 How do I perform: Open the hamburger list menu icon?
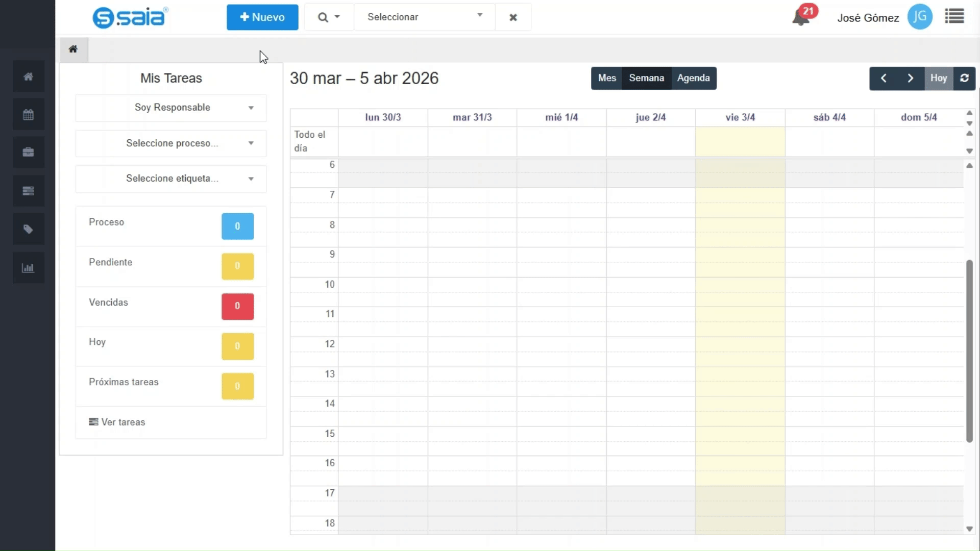954,17
